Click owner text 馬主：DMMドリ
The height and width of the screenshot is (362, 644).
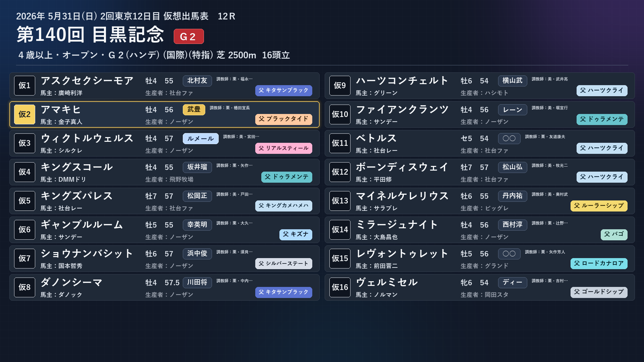63,180
